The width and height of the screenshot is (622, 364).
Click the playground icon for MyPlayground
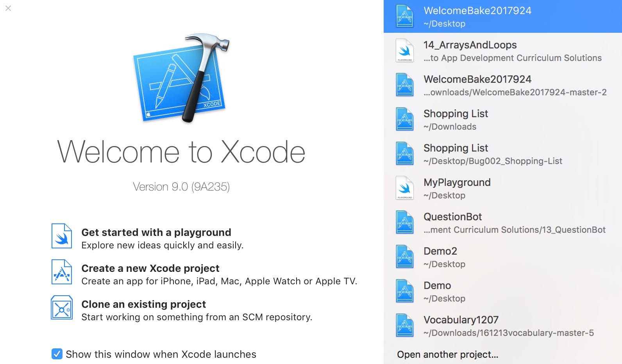(x=405, y=188)
